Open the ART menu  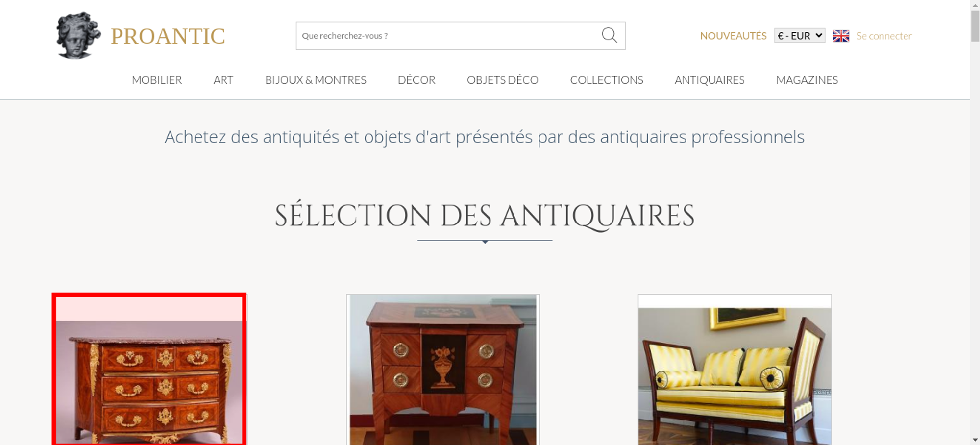coord(223,80)
